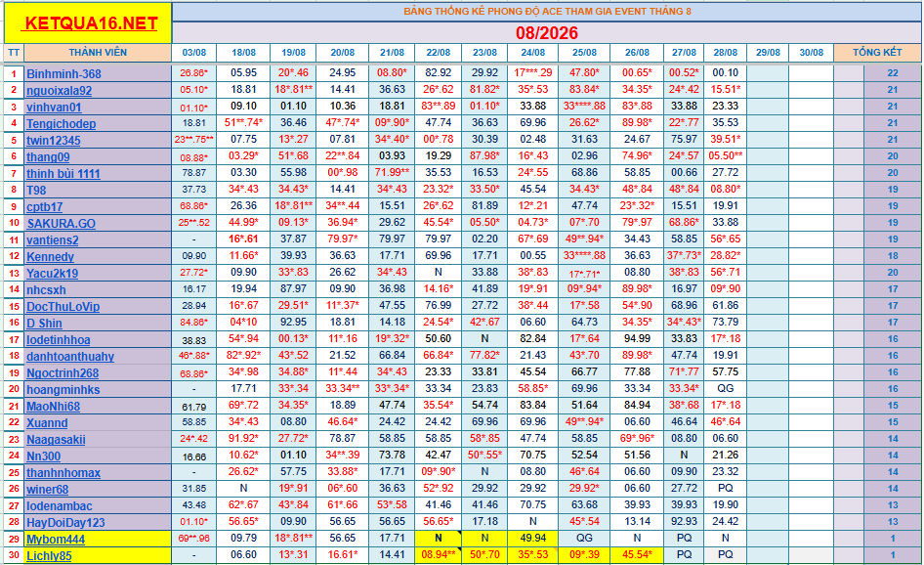Select cell 17***.29 in Binhminh-368 row

(x=532, y=73)
